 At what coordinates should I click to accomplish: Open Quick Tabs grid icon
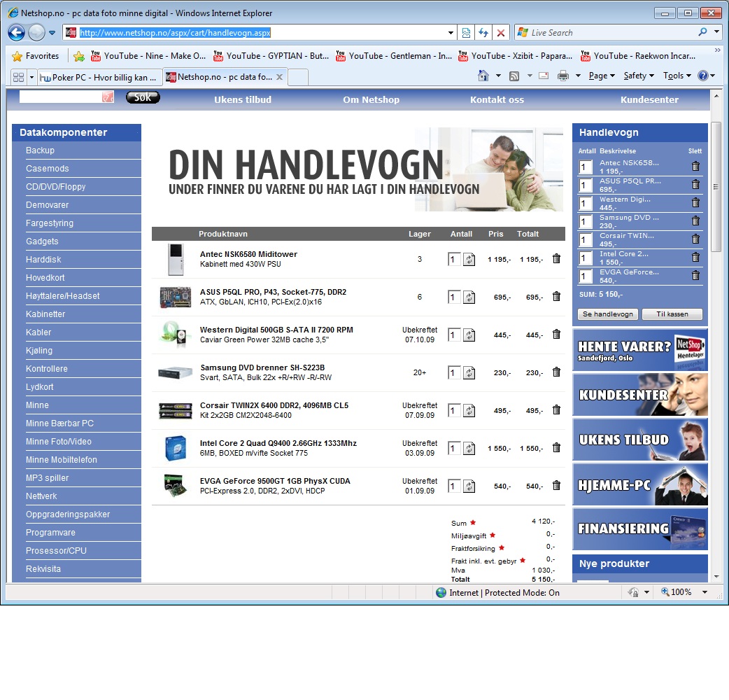coord(19,77)
